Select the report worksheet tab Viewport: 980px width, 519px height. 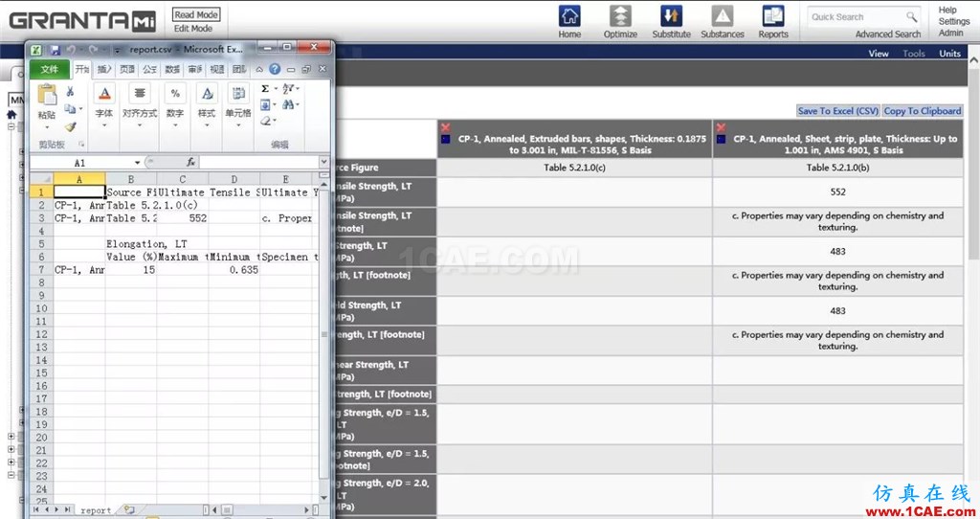pos(96,510)
